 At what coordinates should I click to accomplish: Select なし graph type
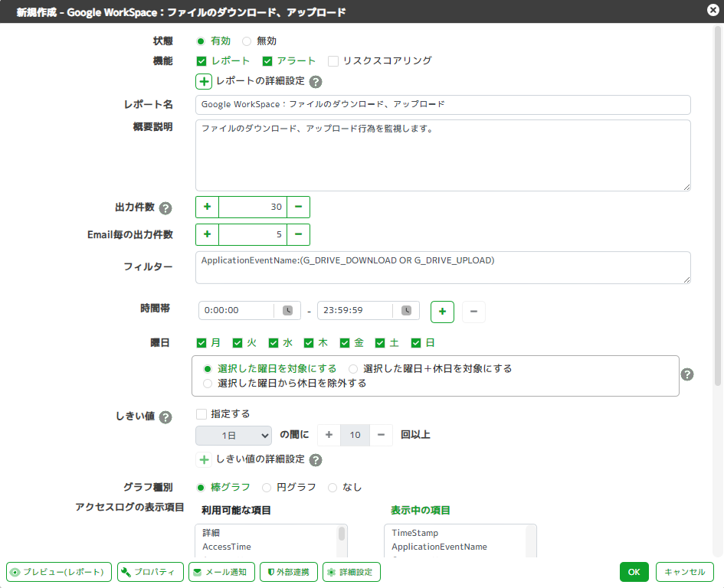pyautogui.click(x=333, y=488)
